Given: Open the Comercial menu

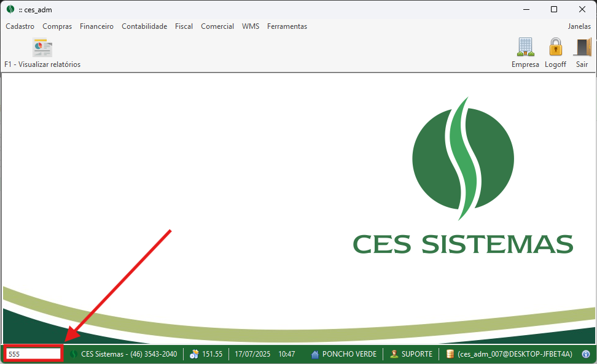Looking at the screenshot, I should [x=217, y=26].
